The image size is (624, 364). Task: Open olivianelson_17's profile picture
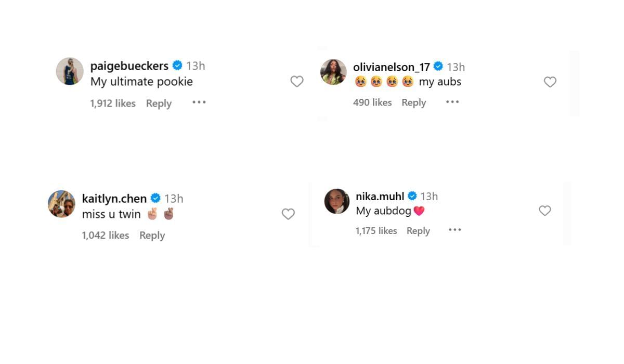tap(333, 72)
